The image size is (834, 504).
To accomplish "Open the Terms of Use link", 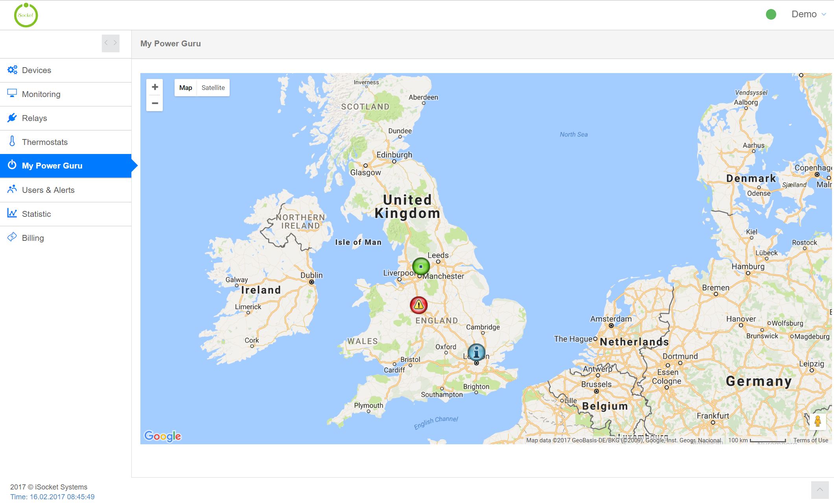I will tap(810, 440).
